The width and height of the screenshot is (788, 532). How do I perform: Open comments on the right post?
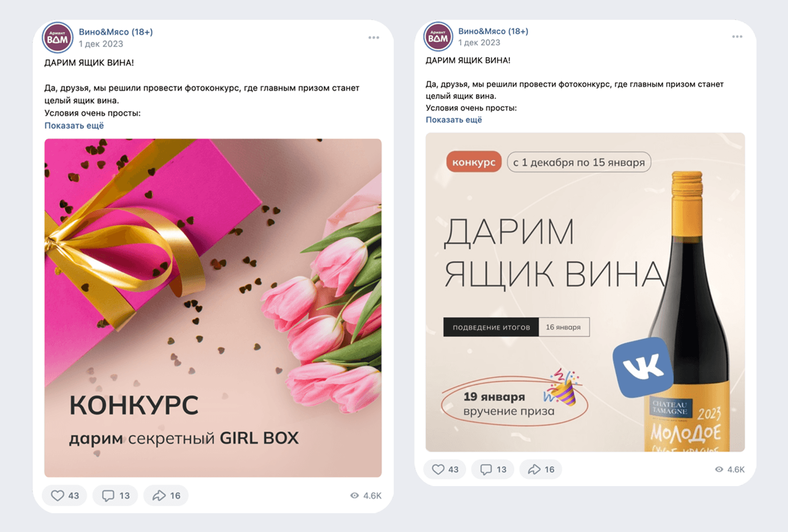tap(493, 470)
